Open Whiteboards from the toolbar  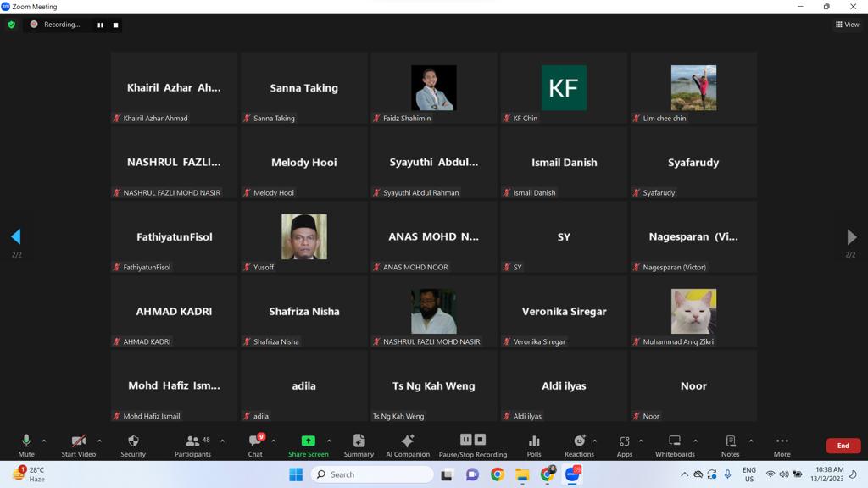tap(675, 441)
